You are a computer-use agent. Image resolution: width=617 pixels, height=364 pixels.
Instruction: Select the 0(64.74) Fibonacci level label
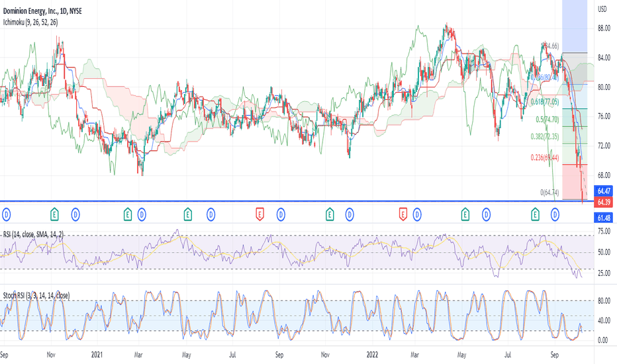(x=549, y=193)
